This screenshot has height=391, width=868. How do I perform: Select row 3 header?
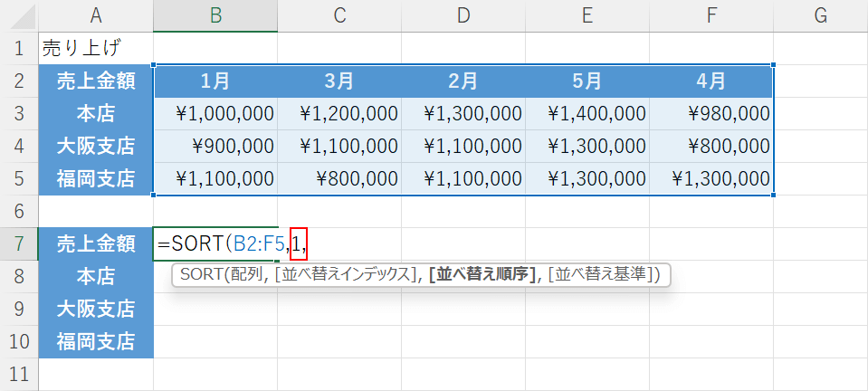[19, 114]
